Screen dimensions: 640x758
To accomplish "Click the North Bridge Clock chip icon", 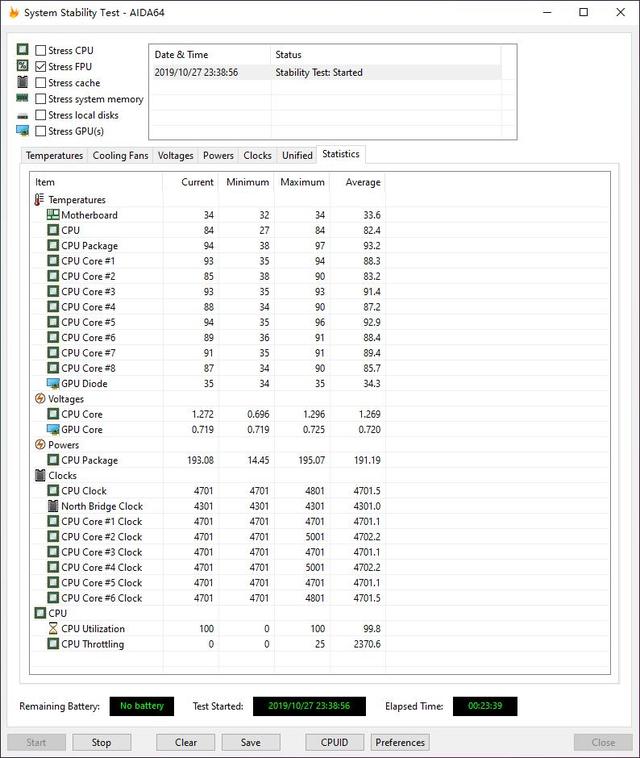I will click(53, 506).
